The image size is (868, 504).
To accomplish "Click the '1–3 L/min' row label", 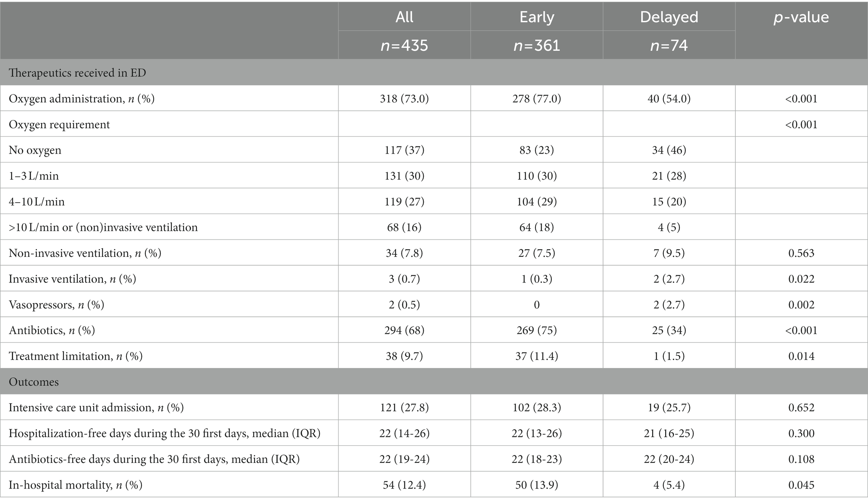I will coord(34,175).
